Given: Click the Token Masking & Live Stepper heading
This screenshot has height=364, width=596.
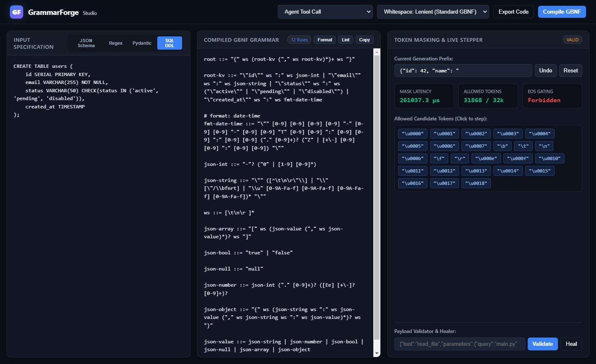Looking at the screenshot, I should (438, 40).
